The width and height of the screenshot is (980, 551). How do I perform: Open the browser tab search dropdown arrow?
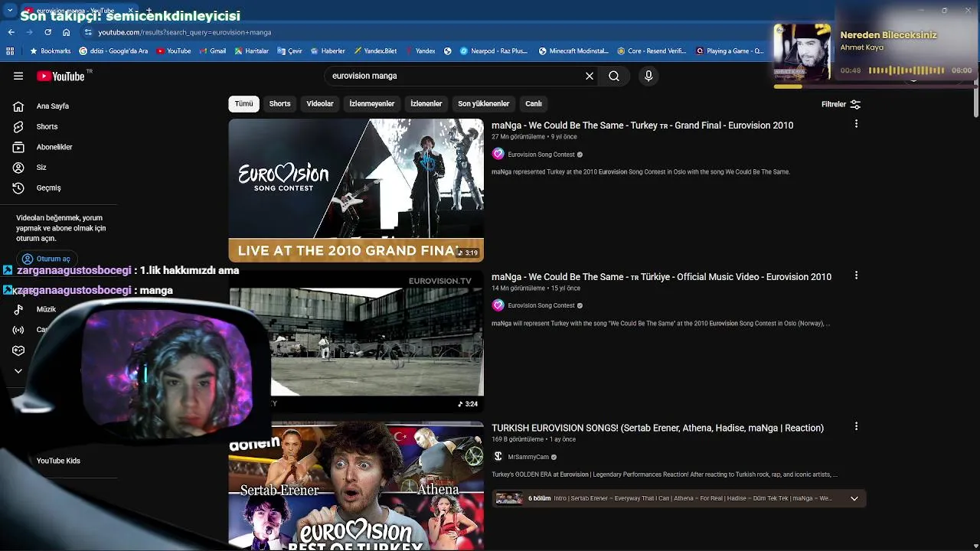point(9,10)
